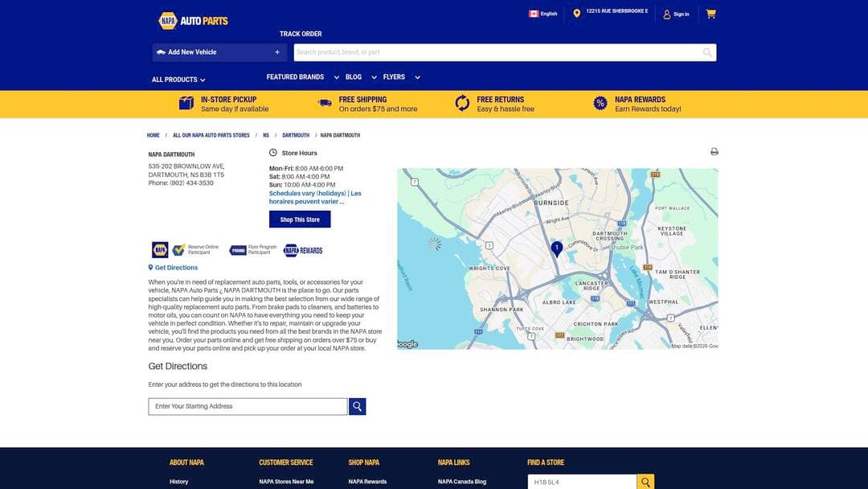Click the printer icon near Store Hours

pyautogui.click(x=712, y=150)
